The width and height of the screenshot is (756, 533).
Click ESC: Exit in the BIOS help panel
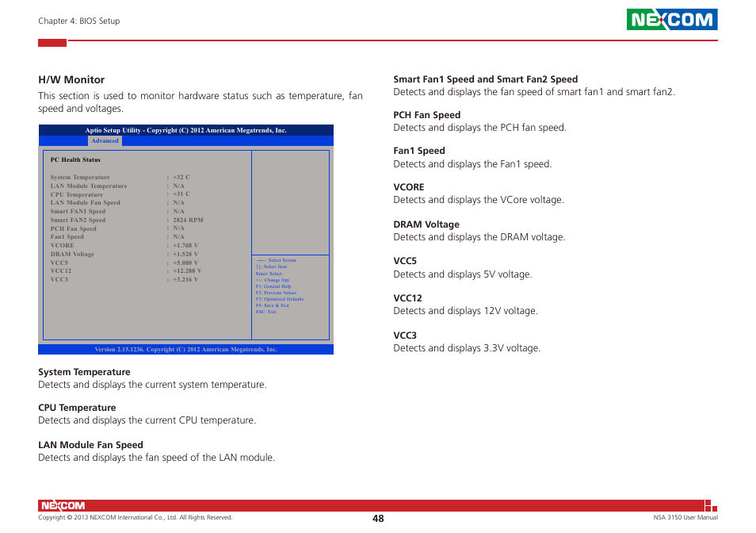coord(265,312)
